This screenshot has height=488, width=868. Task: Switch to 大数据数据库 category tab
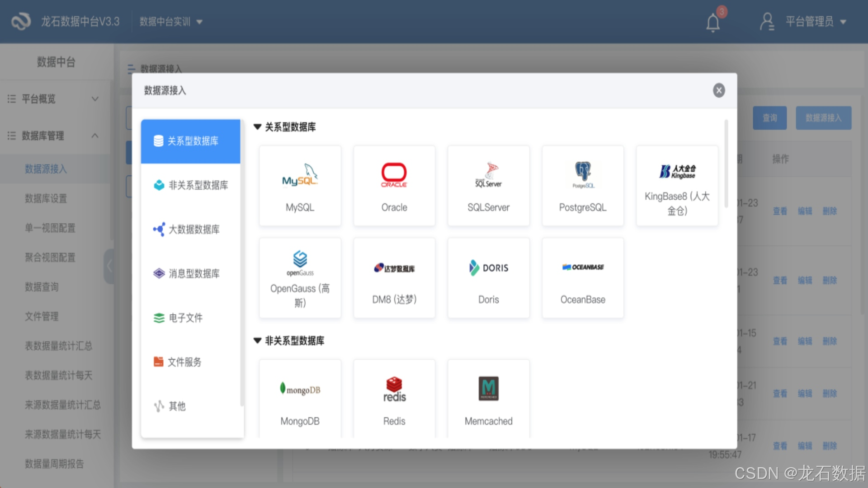(191, 230)
